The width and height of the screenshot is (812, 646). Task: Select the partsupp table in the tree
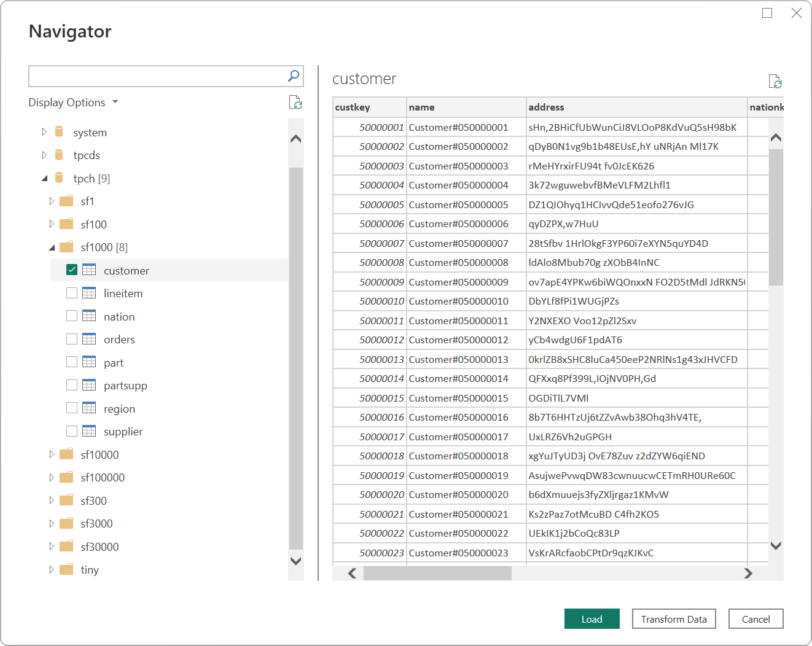125,386
